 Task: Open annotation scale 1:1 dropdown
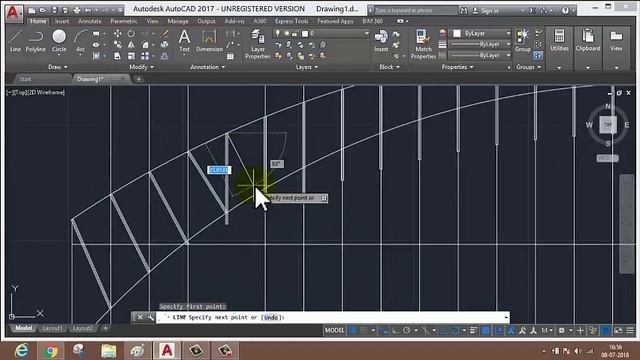[x=547, y=330]
